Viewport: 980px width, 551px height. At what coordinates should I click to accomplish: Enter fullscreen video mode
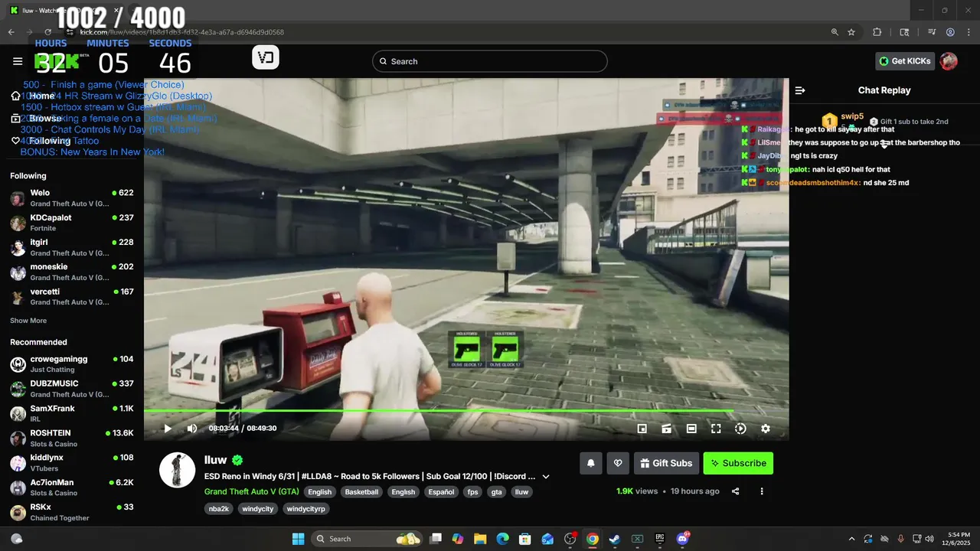(716, 429)
